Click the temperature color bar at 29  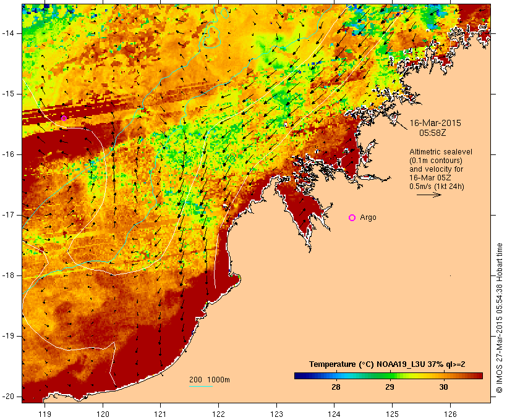(x=390, y=376)
